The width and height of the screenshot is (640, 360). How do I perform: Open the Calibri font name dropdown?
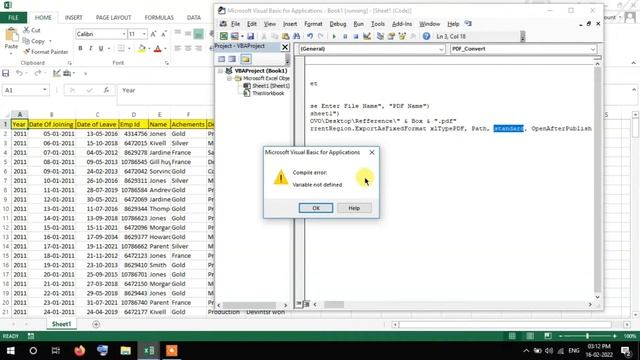[x=124, y=34]
